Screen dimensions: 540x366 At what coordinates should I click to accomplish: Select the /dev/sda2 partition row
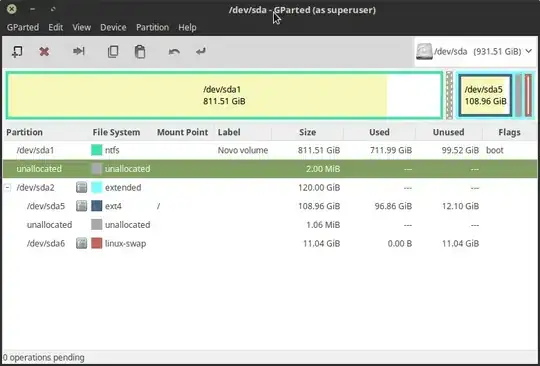pos(270,187)
